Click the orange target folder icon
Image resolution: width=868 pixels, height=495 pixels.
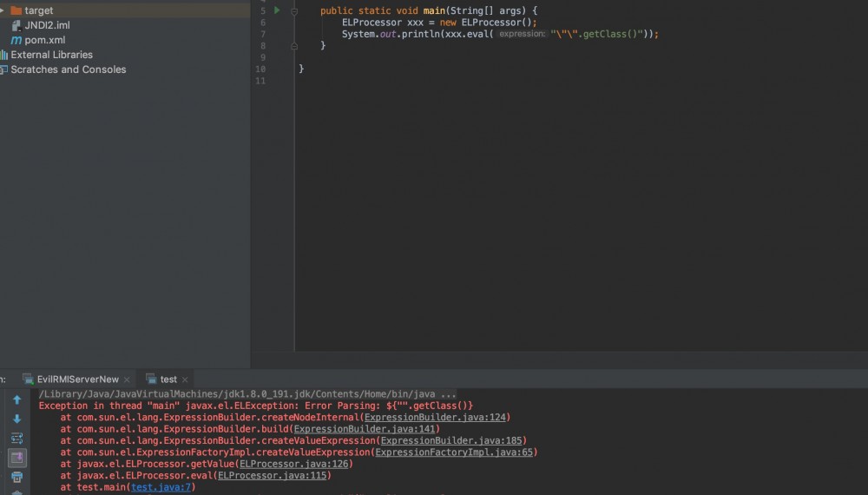pyautogui.click(x=16, y=10)
